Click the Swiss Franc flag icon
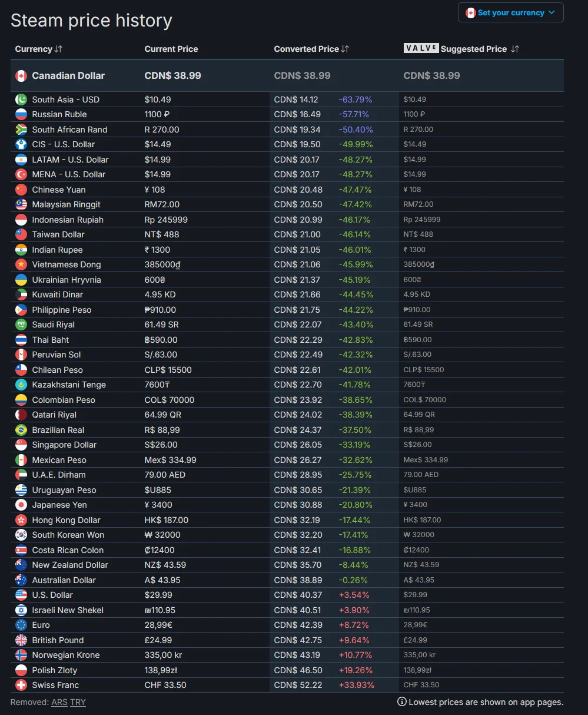 click(x=21, y=685)
